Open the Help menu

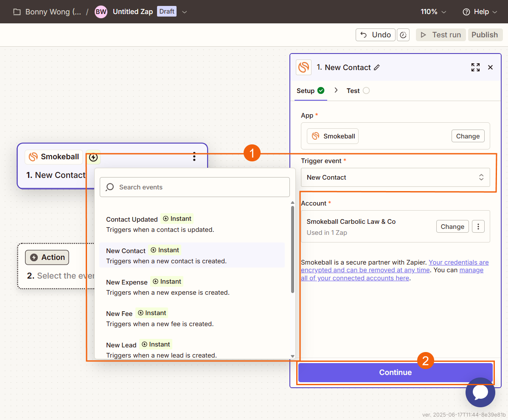click(x=480, y=11)
